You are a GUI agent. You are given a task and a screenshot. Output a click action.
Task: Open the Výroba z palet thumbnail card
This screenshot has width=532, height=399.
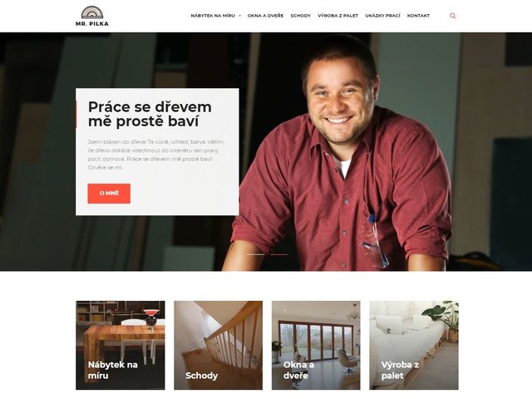click(x=414, y=345)
